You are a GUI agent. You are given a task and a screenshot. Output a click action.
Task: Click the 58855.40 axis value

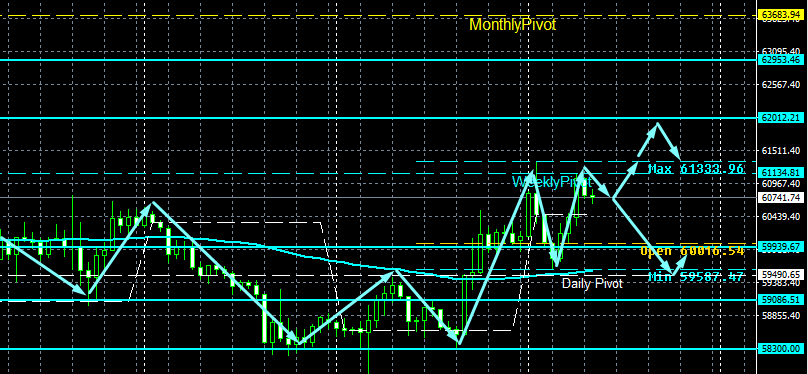click(781, 315)
